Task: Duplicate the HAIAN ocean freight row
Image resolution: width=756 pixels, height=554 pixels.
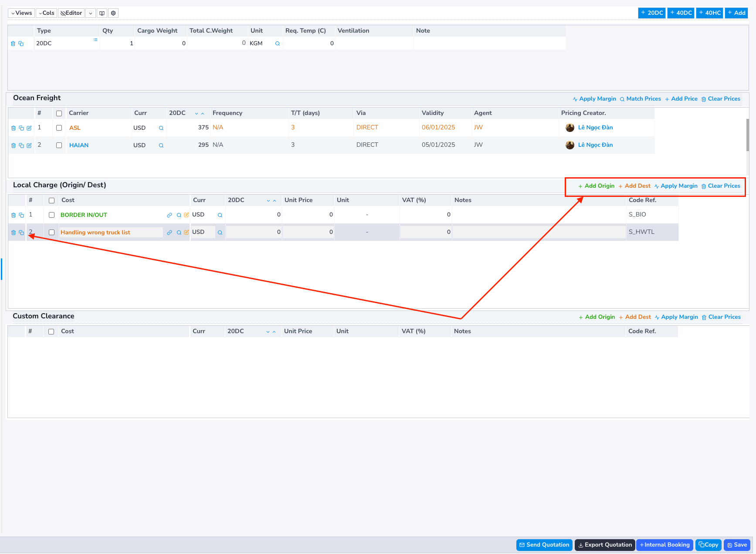Action: coord(21,145)
